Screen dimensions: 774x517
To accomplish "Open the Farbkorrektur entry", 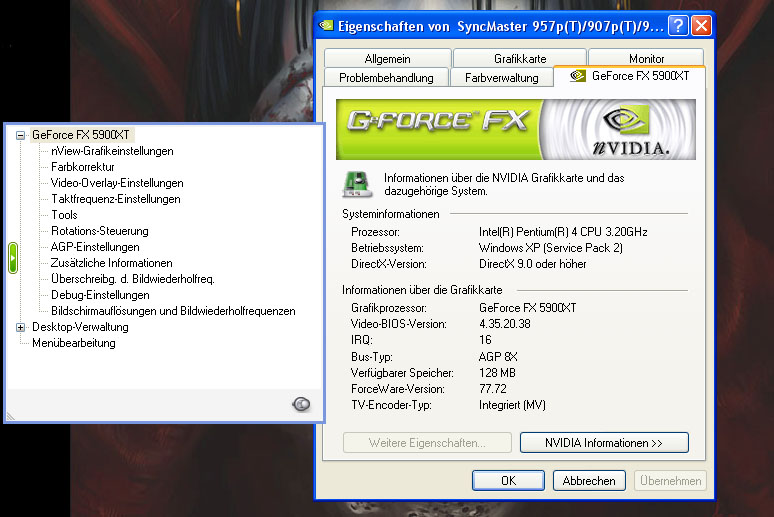I will coord(82,167).
